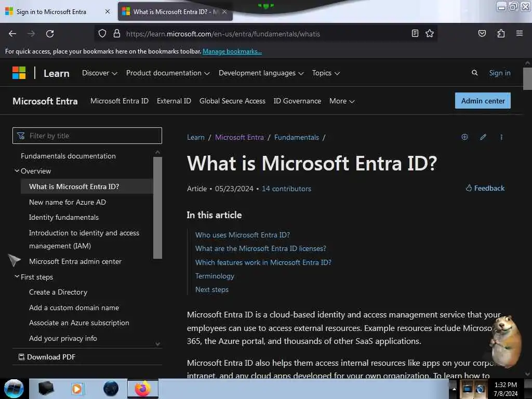Click the add to collection plus icon
The height and width of the screenshot is (399, 532).
coord(464,137)
